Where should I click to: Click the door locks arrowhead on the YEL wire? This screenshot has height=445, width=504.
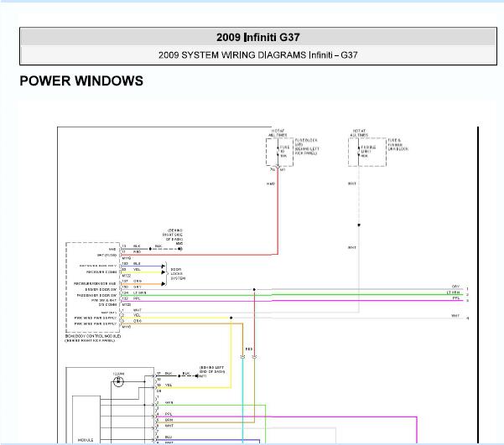(164, 272)
